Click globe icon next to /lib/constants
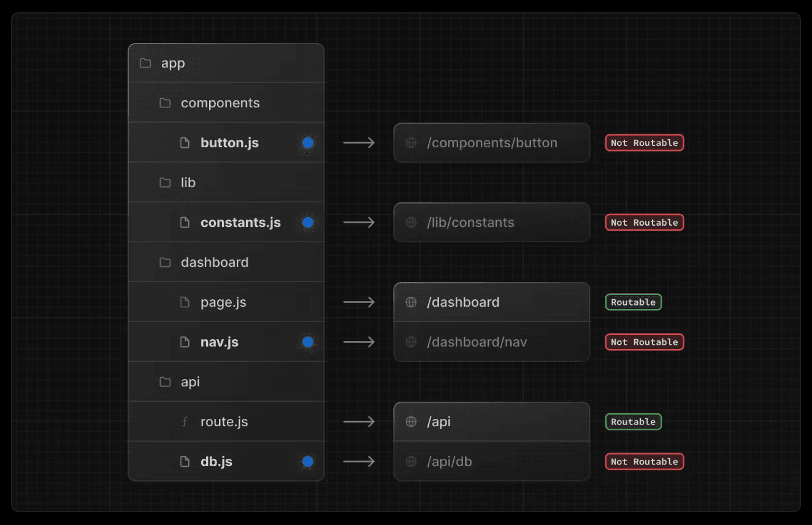Screen dimensions: 812x525 coord(412,223)
